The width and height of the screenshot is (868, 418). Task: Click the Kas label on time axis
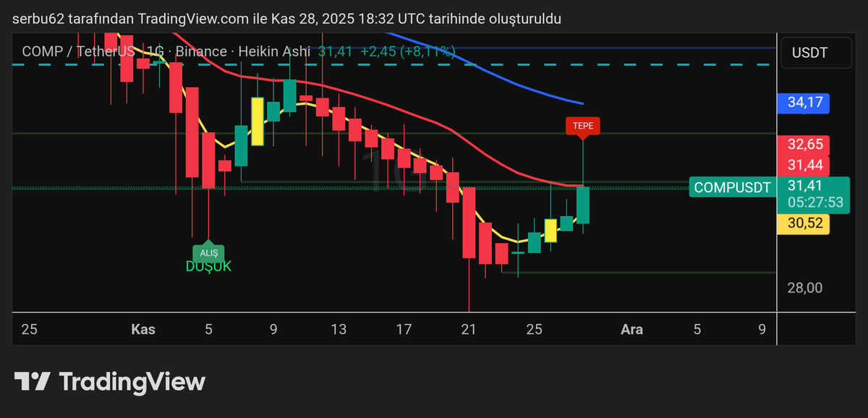(142, 329)
